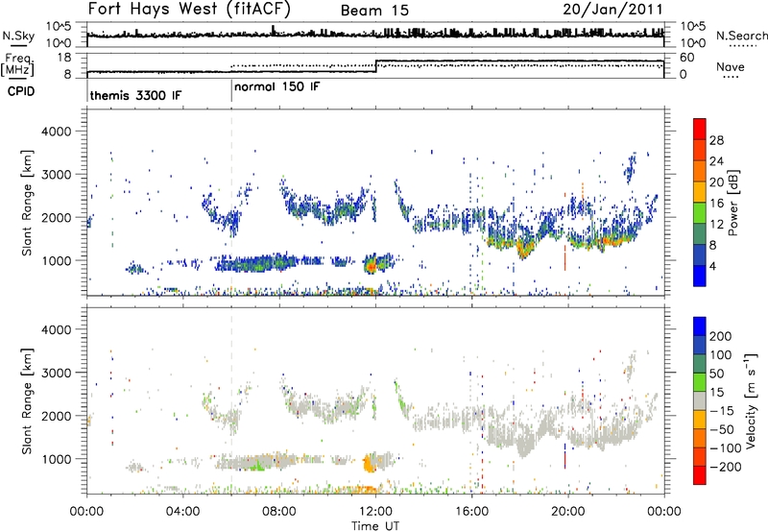Click the date "20/Jan/2011"
The width and height of the screenshot is (768, 532).
pyautogui.click(x=612, y=10)
